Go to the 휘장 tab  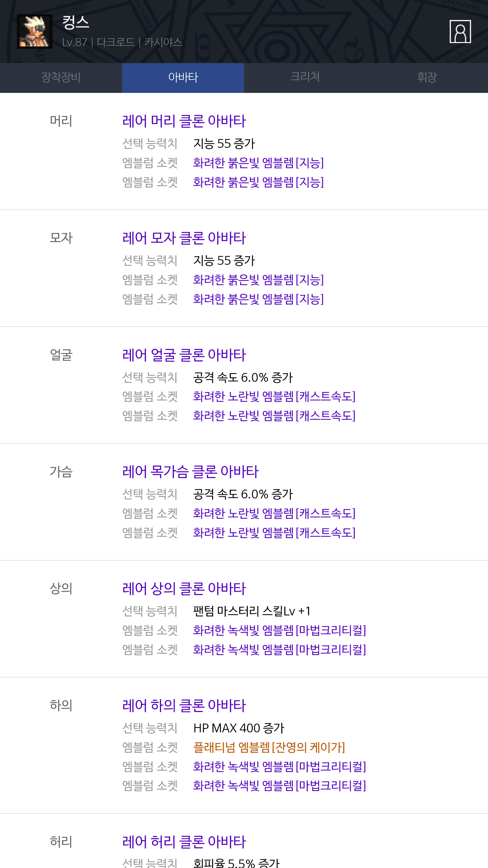pyautogui.click(x=427, y=78)
